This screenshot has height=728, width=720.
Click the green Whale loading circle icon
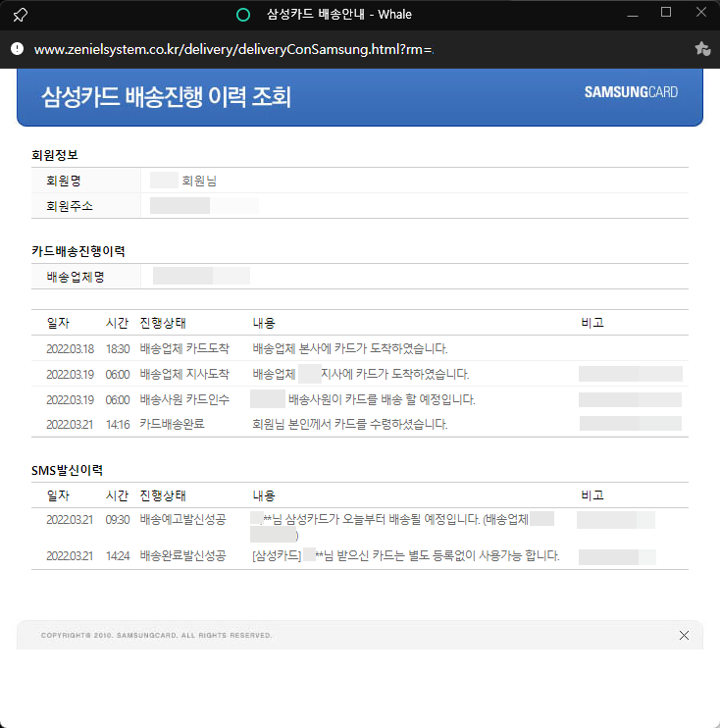pyautogui.click(x=243, y=15)
